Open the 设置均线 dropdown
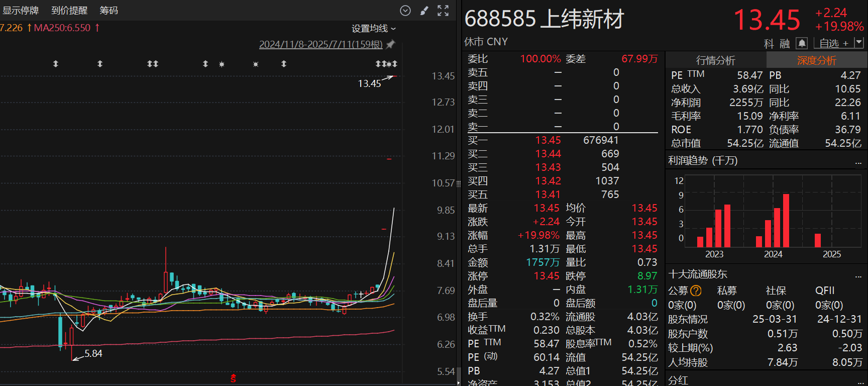 pos(373,29)
